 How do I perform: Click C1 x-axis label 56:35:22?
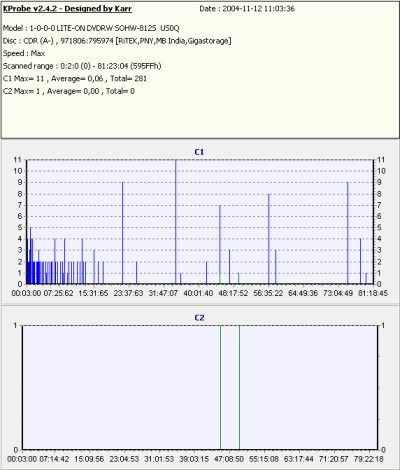point(268,293)
